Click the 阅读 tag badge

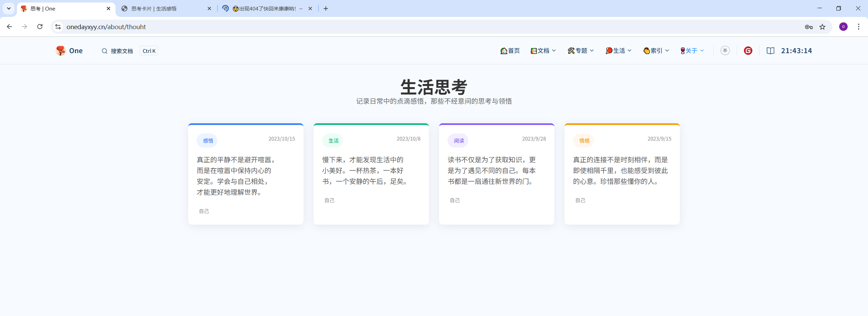[x=458, y=141]
